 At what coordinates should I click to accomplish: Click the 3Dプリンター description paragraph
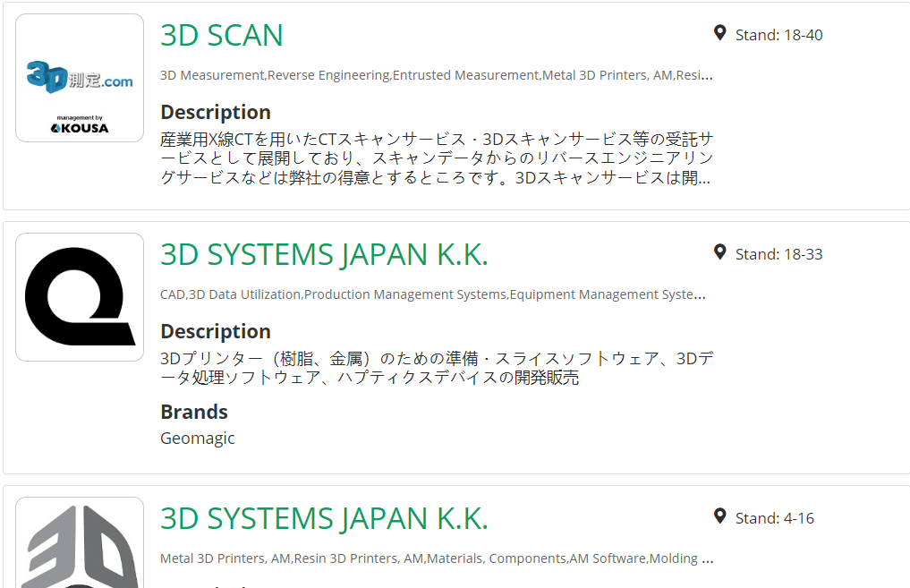[437, 368]
